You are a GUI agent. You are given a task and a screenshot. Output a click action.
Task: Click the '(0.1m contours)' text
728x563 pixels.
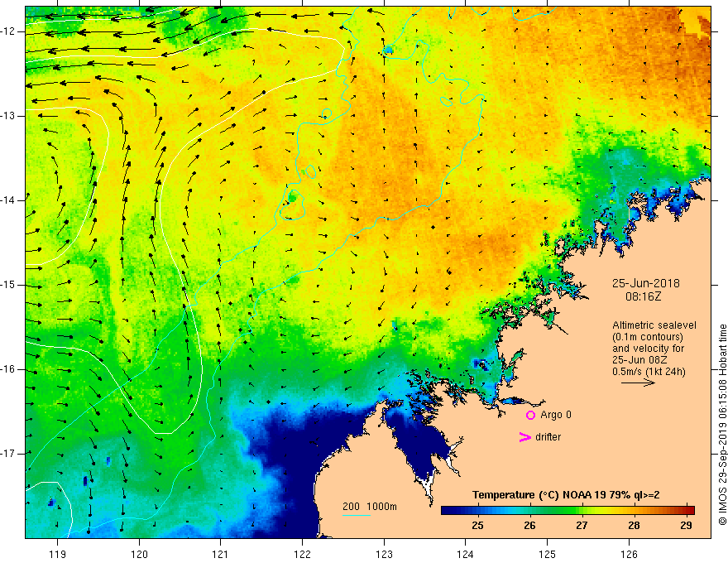(647, 337)
